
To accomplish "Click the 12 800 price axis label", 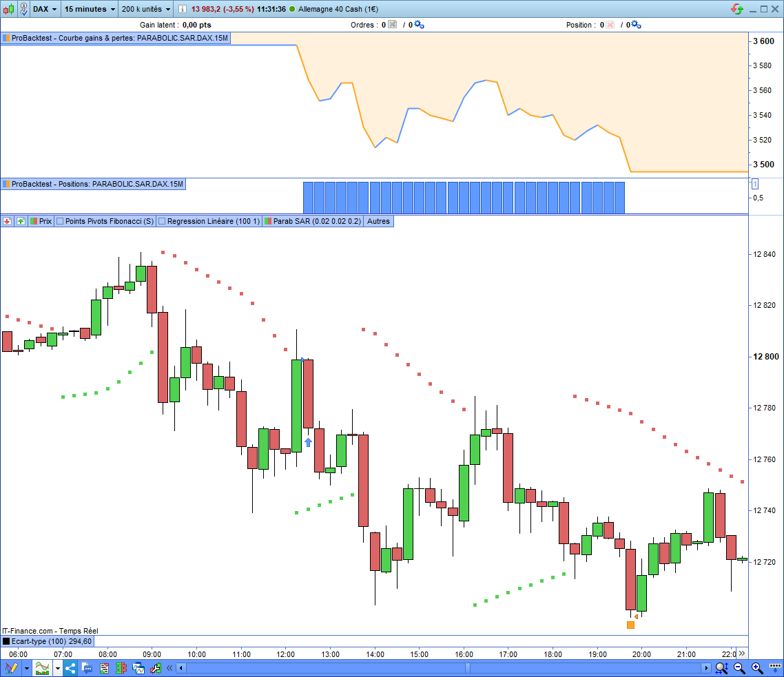I will (765, 357).
